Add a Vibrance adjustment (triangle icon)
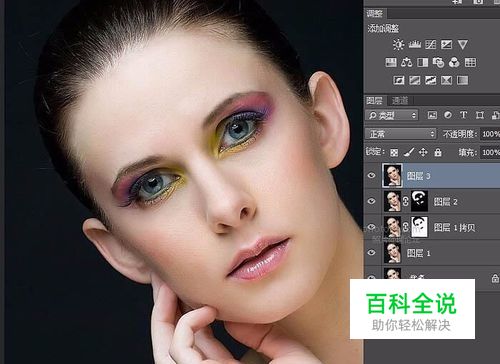Screen dimensions: 500x364 point(462,44)
